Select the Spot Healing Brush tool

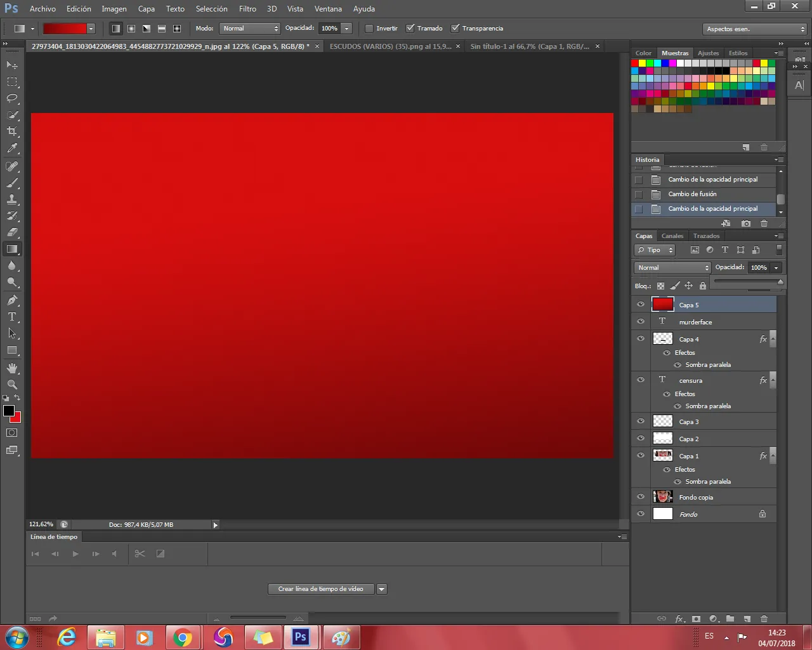click(x=12, y=166)
